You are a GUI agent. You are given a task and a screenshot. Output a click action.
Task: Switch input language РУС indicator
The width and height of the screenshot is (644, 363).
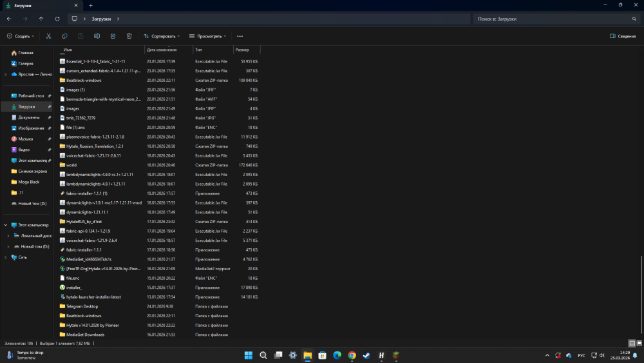point(581,355)
